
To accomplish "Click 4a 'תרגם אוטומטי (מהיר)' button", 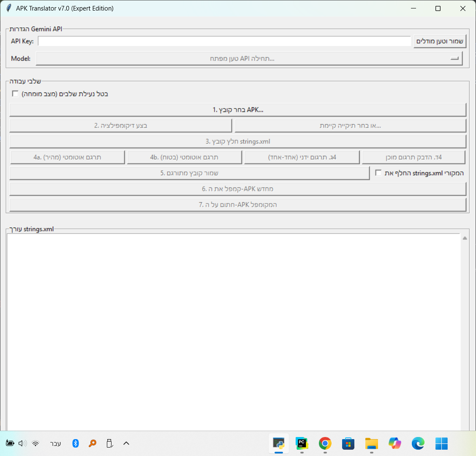I will (68, 157).
